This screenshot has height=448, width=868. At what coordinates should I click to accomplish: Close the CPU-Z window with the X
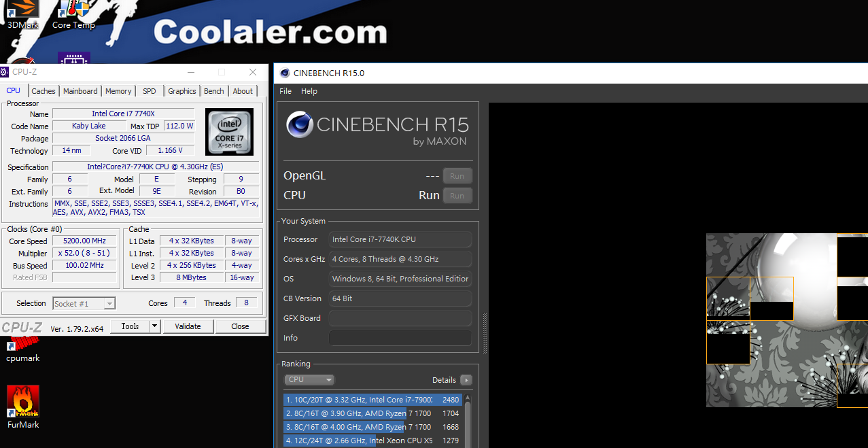(x=253, y=72)
